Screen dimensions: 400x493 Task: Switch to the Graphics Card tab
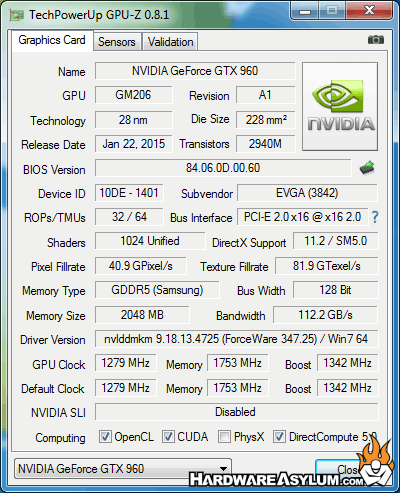52,40
